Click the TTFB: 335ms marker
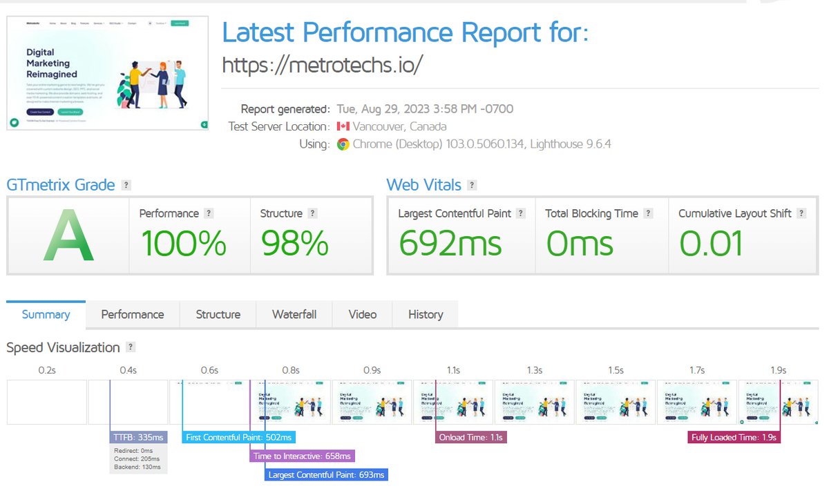 (138, 437)
